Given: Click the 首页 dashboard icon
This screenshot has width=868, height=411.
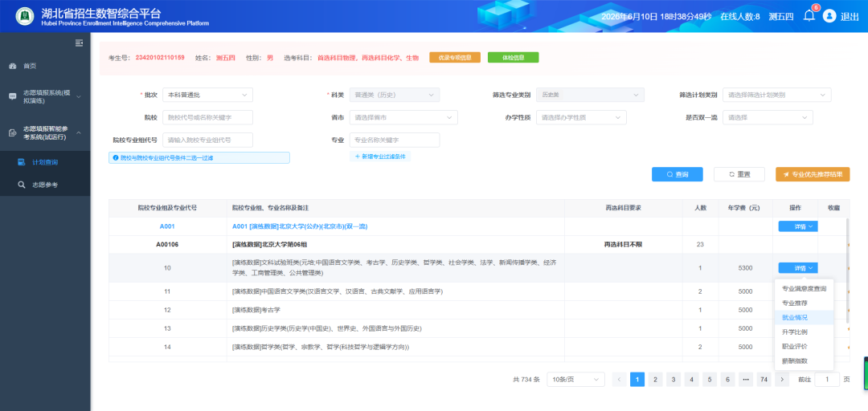Looking at the screenshot, I should [x=13, y=66].
